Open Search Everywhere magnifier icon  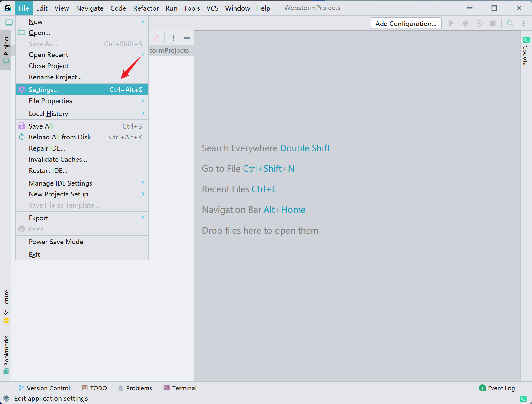[x=510, y=23]
